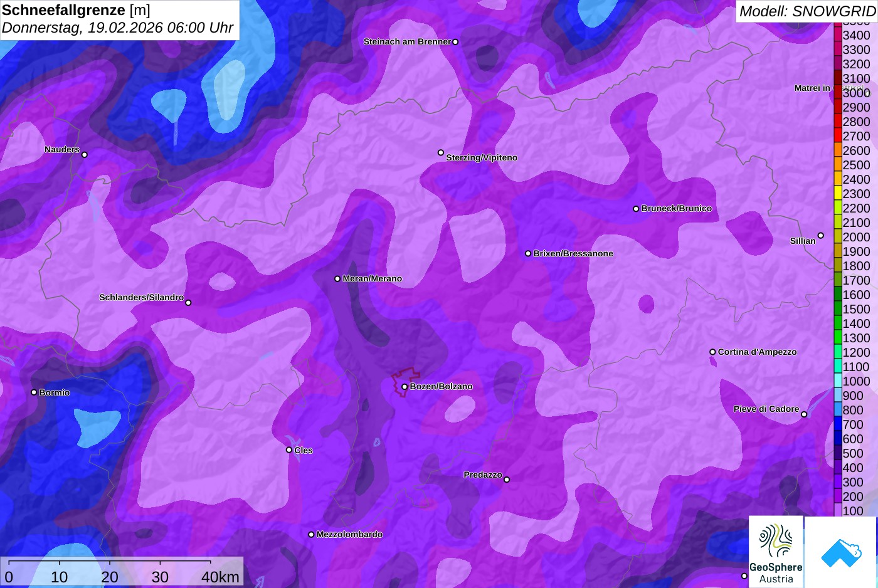Select the red legend swatch beside 2700
The width and height of the screenshot is (878, 588).
coord(838,136)
